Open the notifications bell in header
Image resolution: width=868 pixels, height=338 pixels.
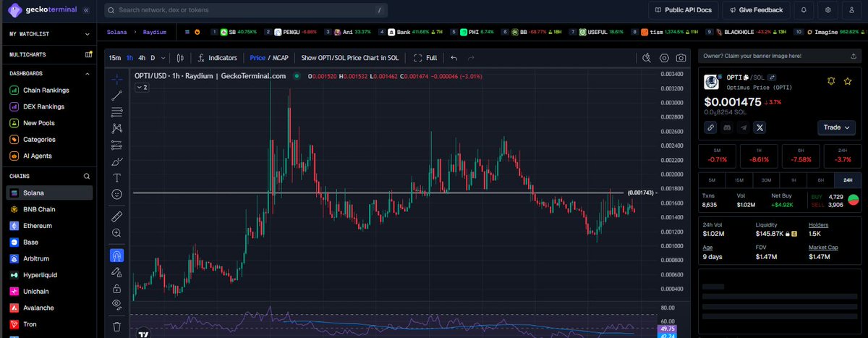click(804, 10)
